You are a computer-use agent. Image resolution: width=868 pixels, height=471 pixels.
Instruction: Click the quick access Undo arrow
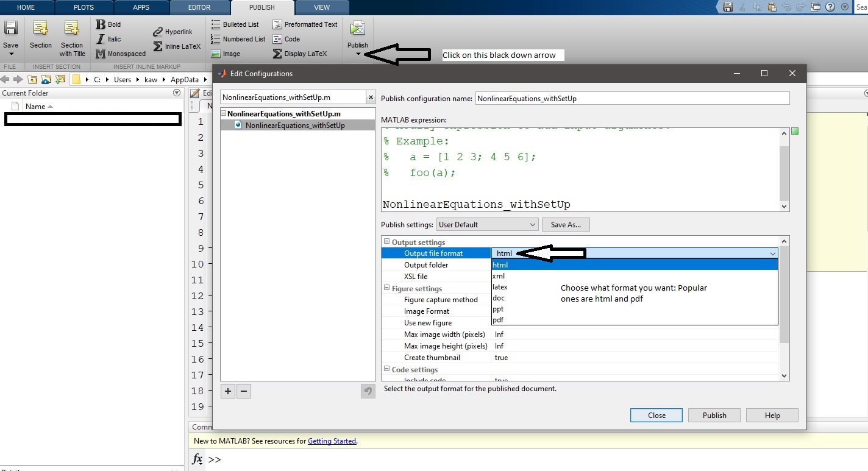click(x=786, y=7)
